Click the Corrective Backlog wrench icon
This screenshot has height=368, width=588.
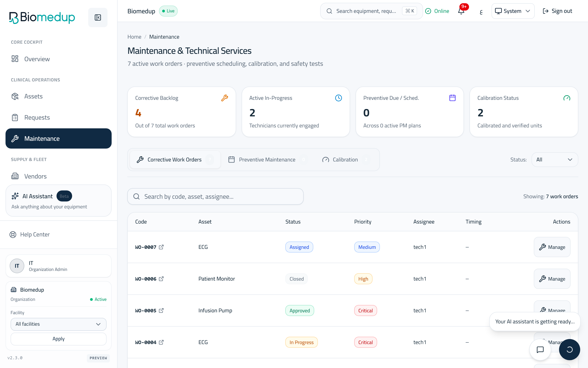[224, 98]
